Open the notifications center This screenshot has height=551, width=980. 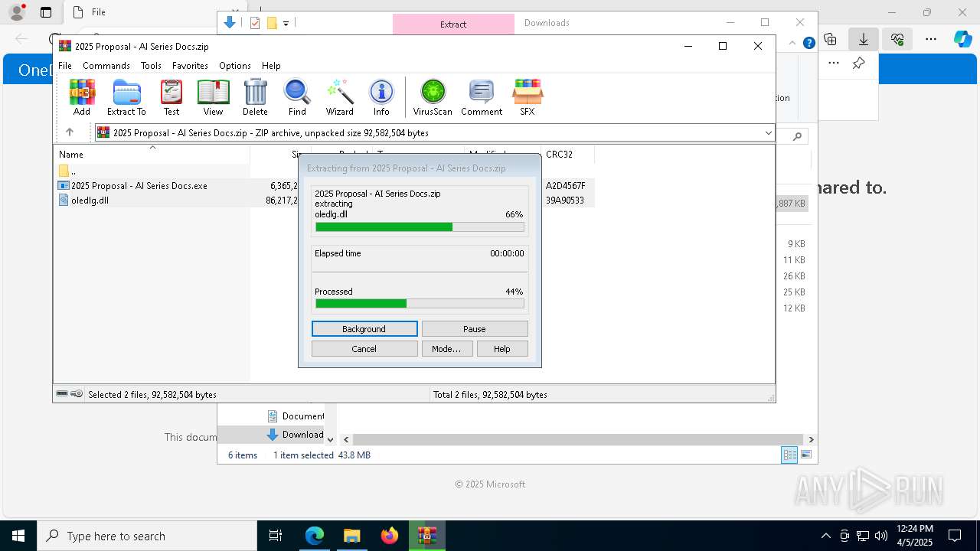point(955,536)
